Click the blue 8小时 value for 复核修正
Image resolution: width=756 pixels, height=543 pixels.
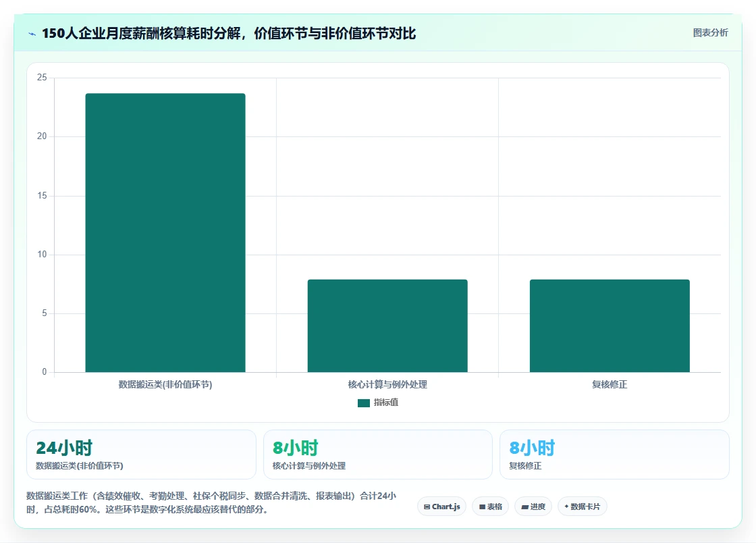coord(533,448)
